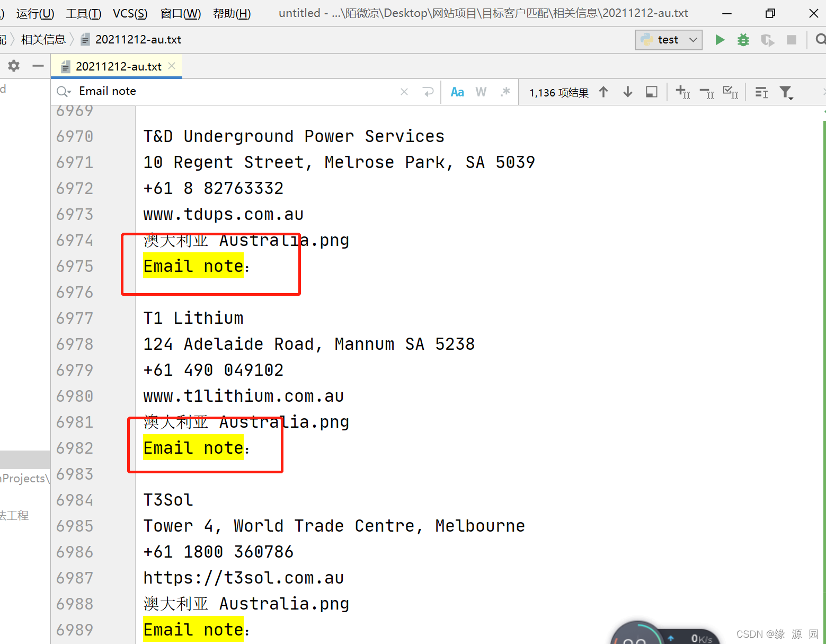Viewport: 826px width, 644px height.
Task: Toggle Match Case (Aa) option
Action: pos(457,92)
